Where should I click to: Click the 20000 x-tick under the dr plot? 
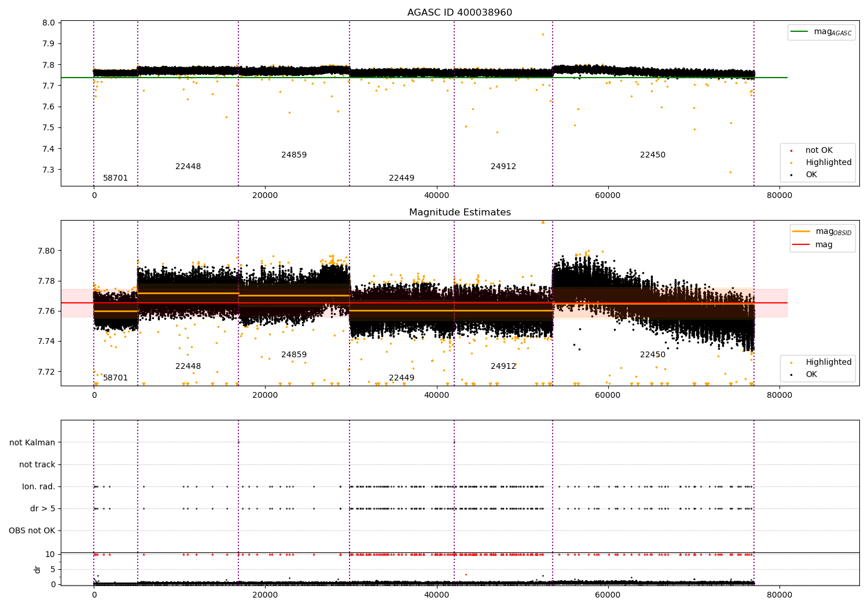265,594
